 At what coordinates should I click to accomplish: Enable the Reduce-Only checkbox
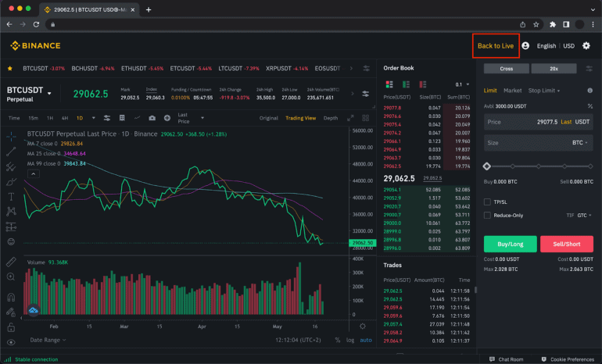[487, 215]
